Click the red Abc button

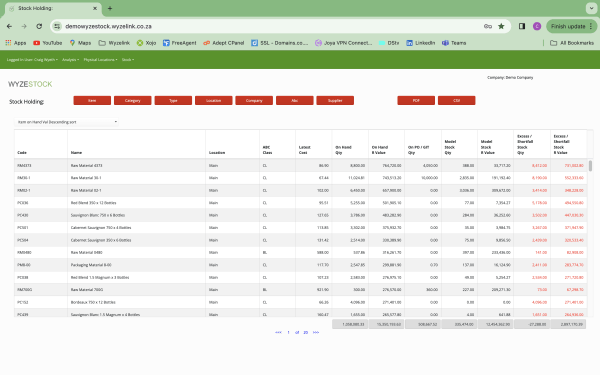pyautogui.click(x=295, y=101)
